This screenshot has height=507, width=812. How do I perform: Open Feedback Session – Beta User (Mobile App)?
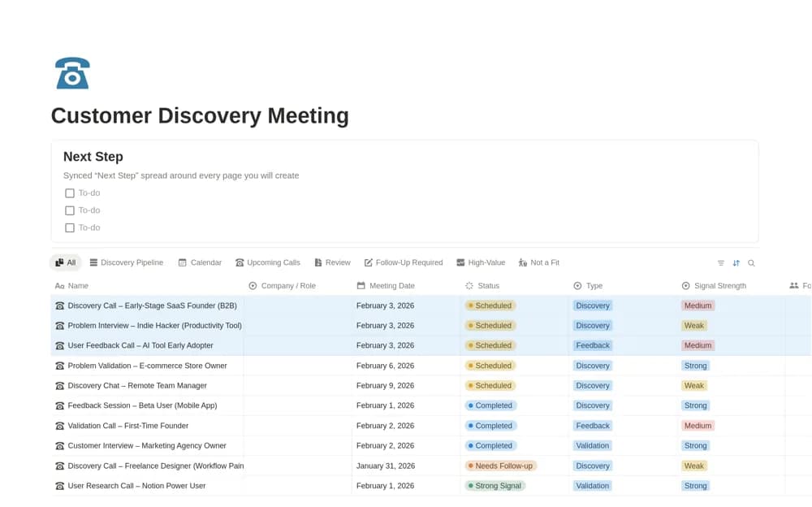coord(142,406)
